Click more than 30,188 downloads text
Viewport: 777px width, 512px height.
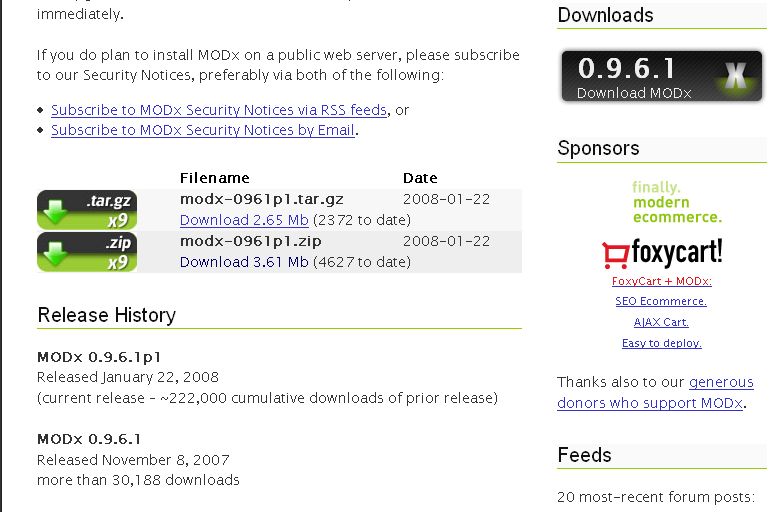(138, 480)
